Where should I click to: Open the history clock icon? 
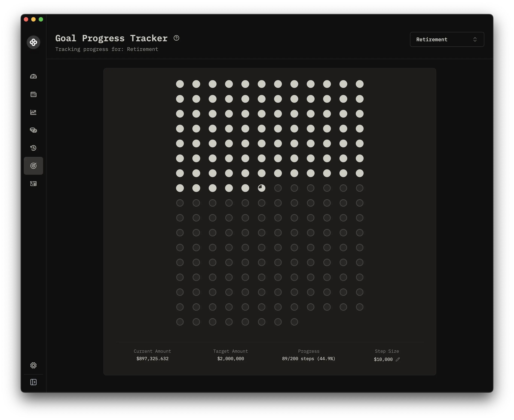point(33,148)
